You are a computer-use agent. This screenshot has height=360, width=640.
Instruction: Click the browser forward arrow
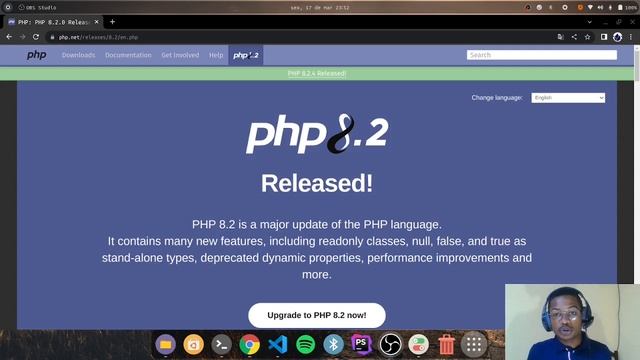pos(22,37)
